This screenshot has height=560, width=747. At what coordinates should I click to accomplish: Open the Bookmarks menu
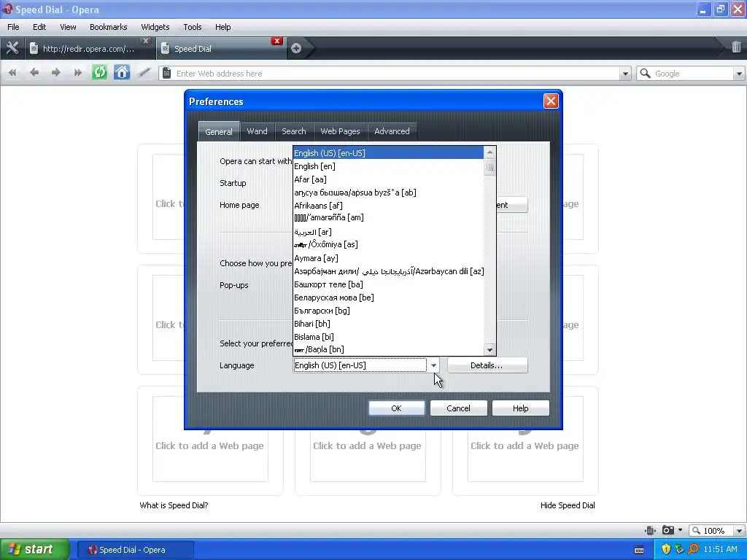pos(108,27)
